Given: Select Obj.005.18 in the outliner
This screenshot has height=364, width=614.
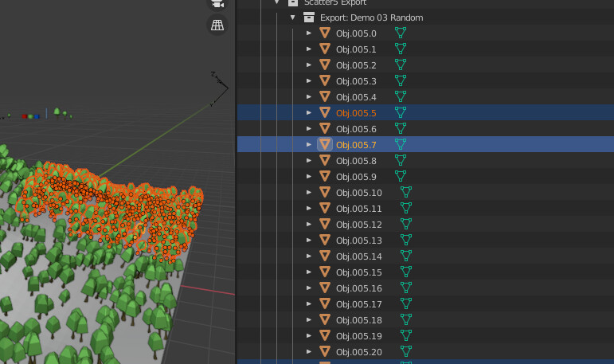Looking at the screenshot, I should click(358, 320).
